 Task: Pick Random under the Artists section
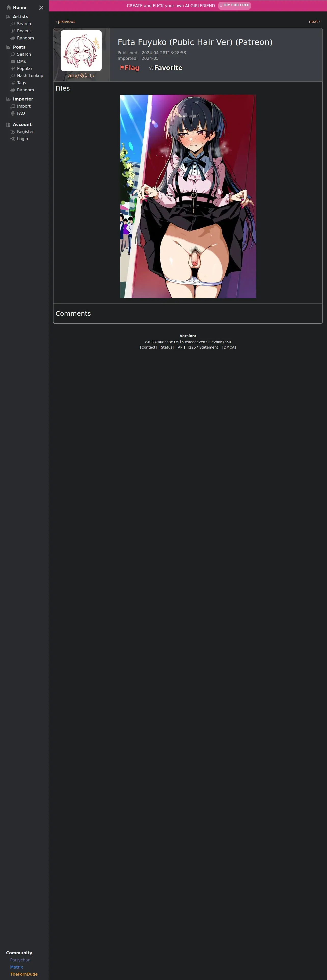25,38
